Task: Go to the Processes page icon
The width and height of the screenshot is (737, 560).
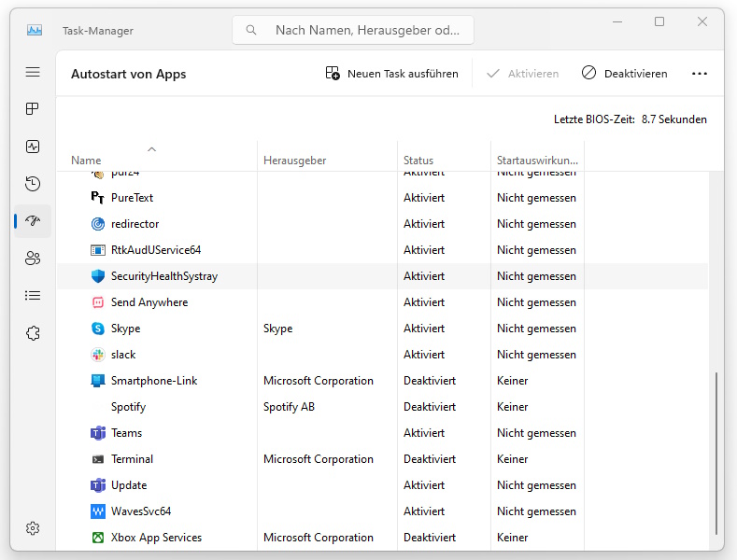Action: pyautogui.click(x=33, y=109)
